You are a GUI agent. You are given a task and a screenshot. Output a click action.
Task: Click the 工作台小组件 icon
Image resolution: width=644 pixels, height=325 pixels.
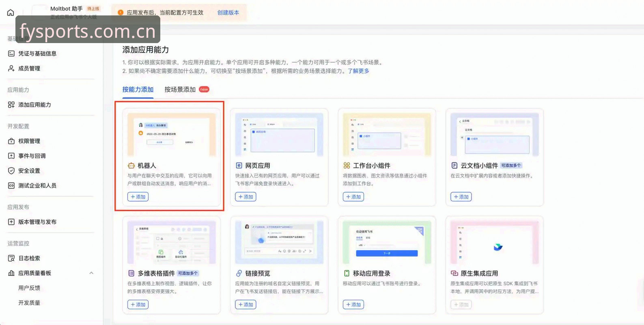(347, 166)
